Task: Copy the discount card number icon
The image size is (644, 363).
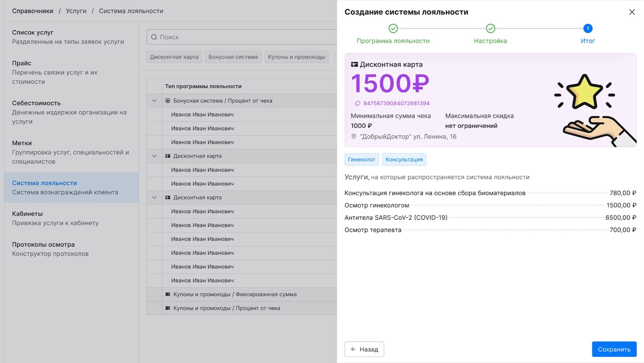Action: (x=358, y=104)
